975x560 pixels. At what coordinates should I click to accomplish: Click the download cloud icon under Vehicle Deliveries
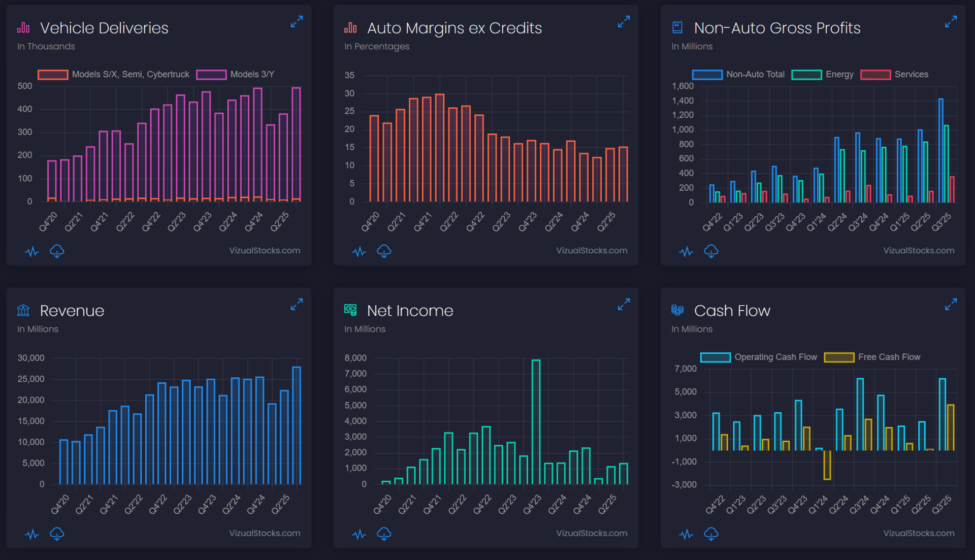click(57, 251)
